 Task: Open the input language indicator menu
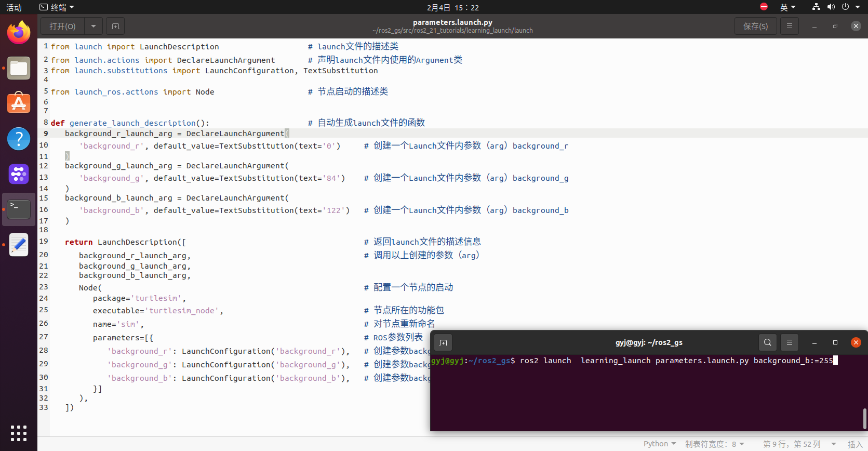pos(787,7)
